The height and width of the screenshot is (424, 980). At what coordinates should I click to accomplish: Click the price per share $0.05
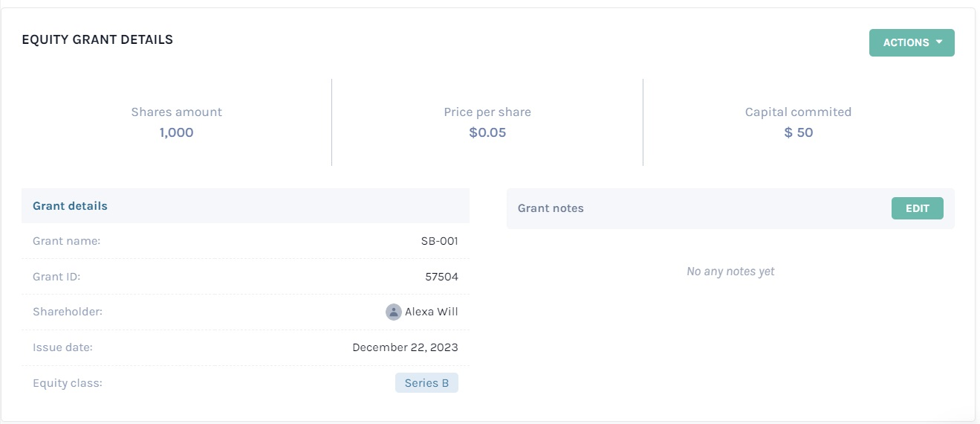point(487,132)
